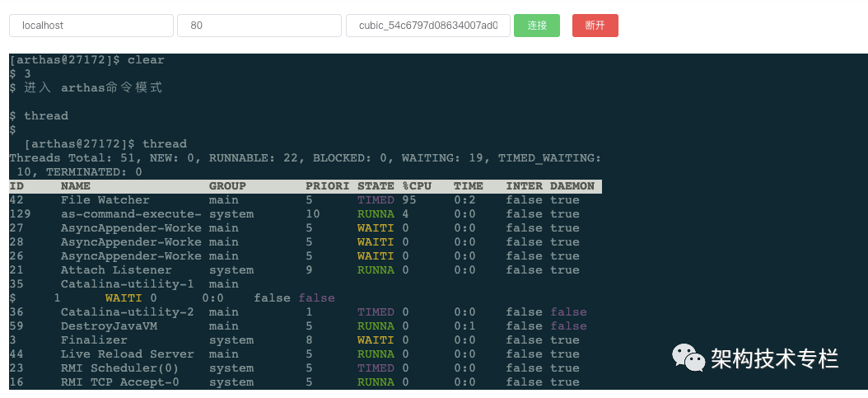Image resolution: width=868 pixels, height=398 pixels.
Task: Click the system group of RMI TCP Accept-0
Action: coord(231,382)
